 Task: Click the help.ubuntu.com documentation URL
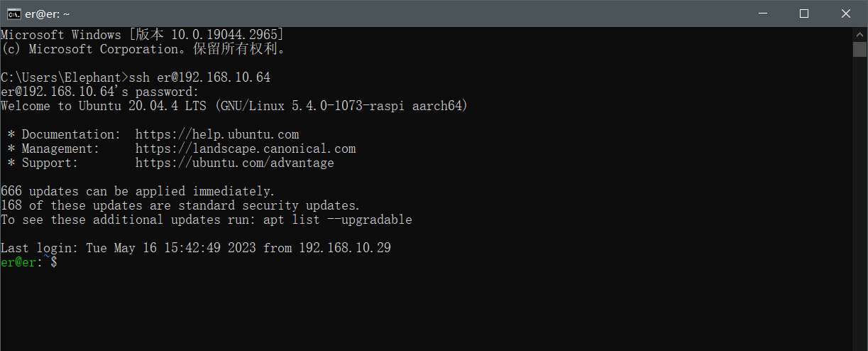tap(217, 134)
